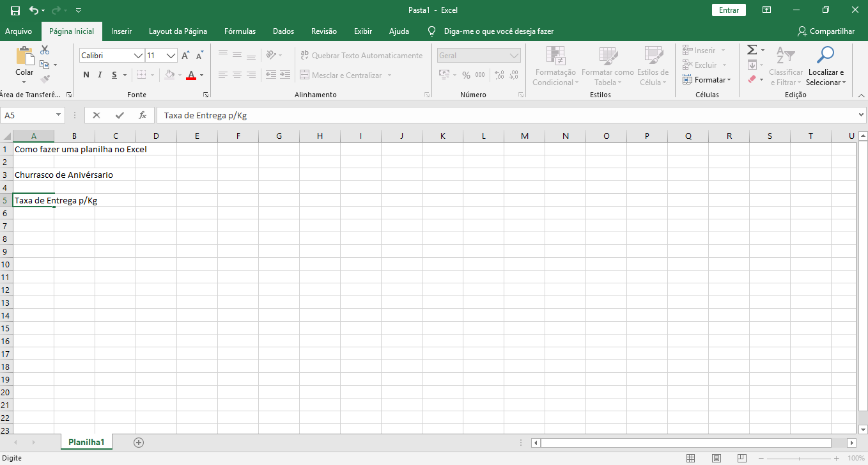Image resolution: width=868 pixels, height=465 pixels.
Task: Add a new sheet with plus icon
Action: [x=139, y=443]
